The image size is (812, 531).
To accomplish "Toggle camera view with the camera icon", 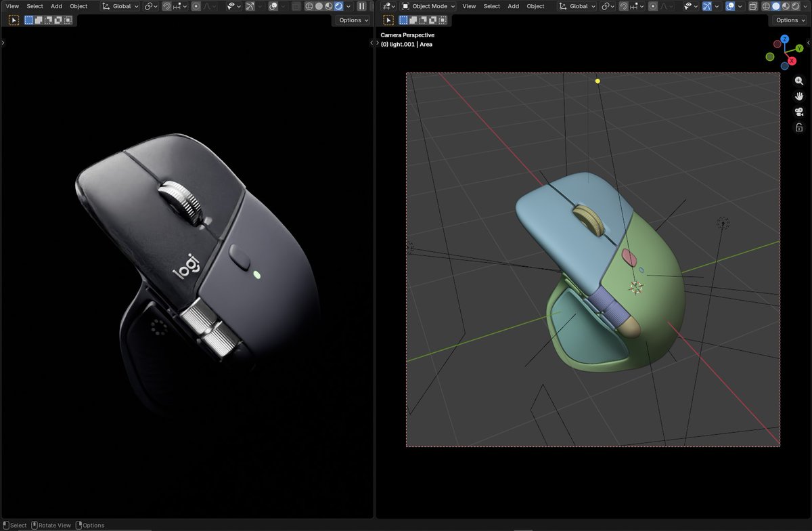I will pos(799,112).
